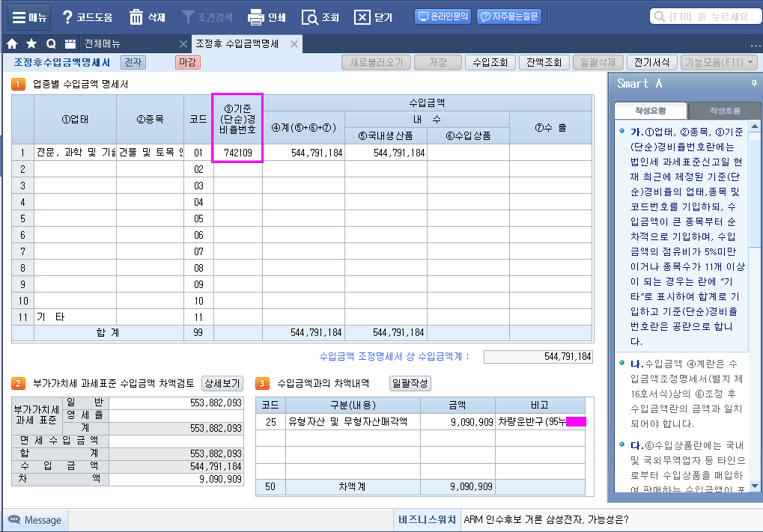The height and width of the screenshot is (532, 763).
Task: Click the 일괄작성 batch create button
Action: (x=410, y=384)
